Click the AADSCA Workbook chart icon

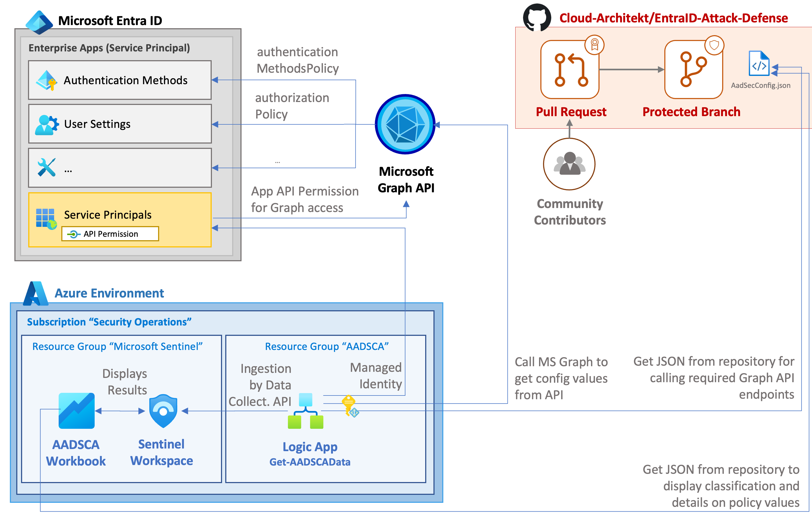coord(77,411)
